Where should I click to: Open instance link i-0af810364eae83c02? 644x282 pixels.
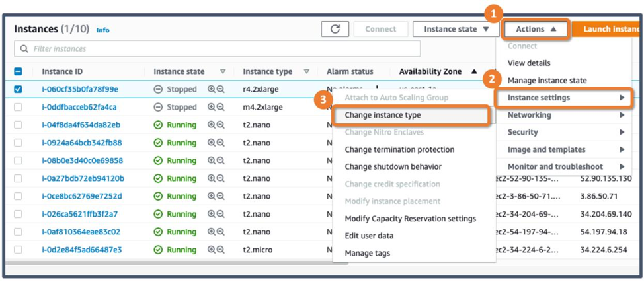[81, 232]
